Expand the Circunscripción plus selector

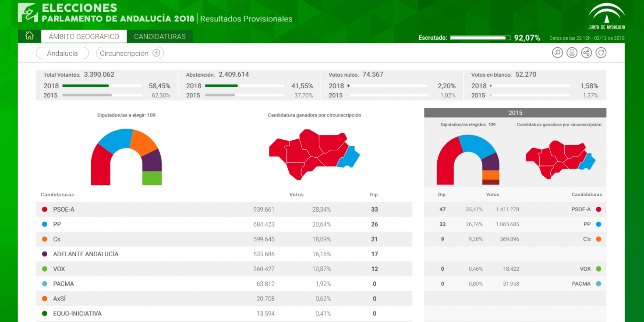(156, 53)
